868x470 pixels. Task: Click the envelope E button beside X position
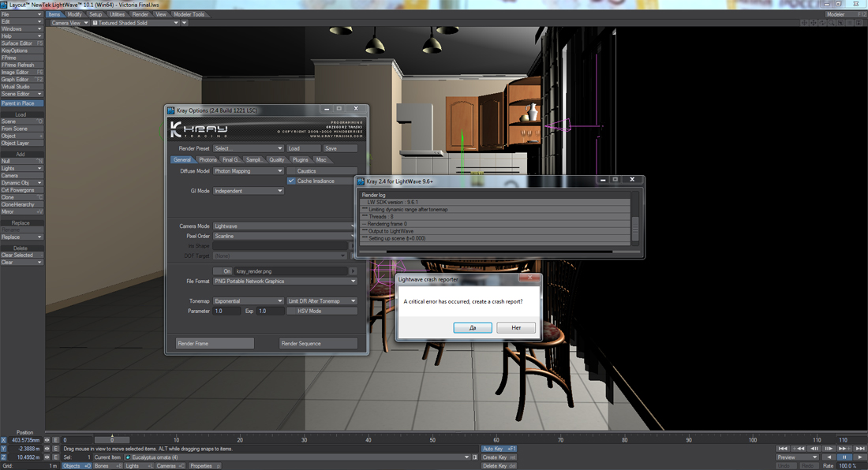coord(56,440)
